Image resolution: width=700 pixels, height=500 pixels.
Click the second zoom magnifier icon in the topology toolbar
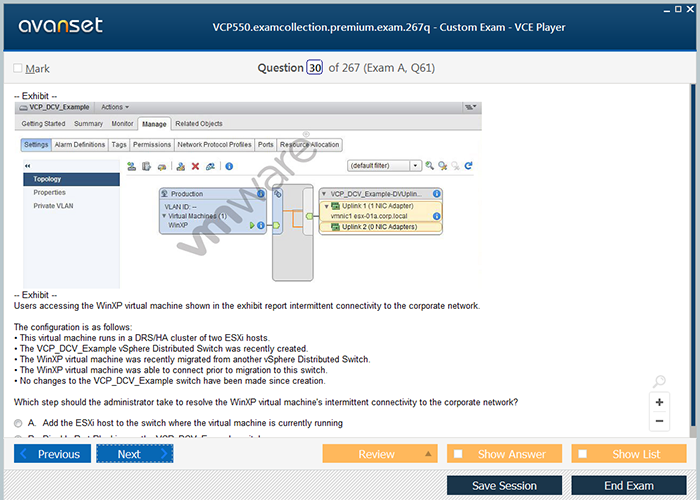click(x=442, y=166)
